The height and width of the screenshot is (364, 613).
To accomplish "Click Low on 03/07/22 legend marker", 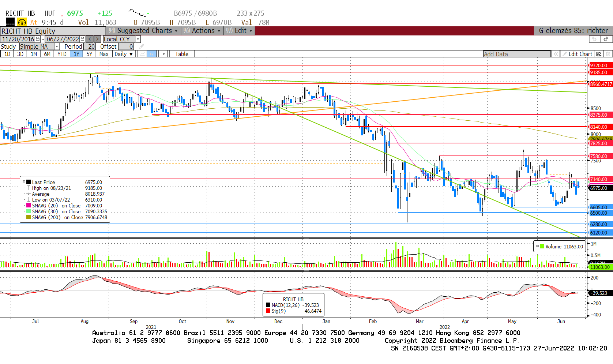I will pos(29,200).
